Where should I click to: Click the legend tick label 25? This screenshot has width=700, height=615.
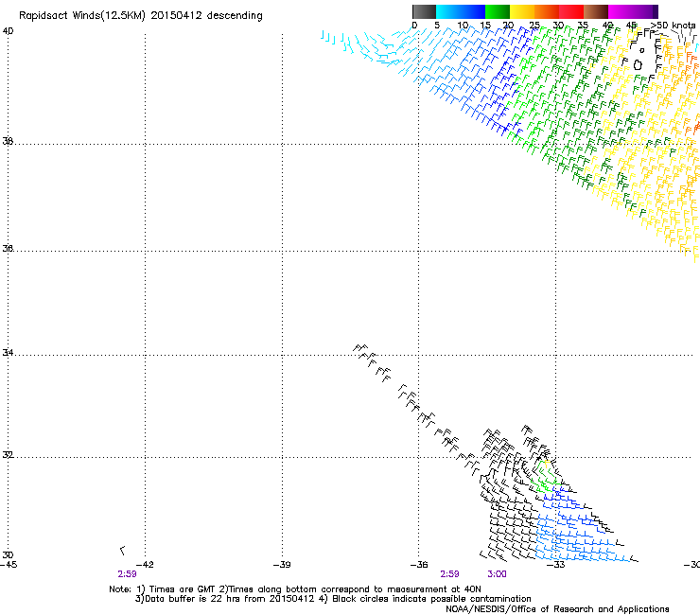(x=534, y=26)
